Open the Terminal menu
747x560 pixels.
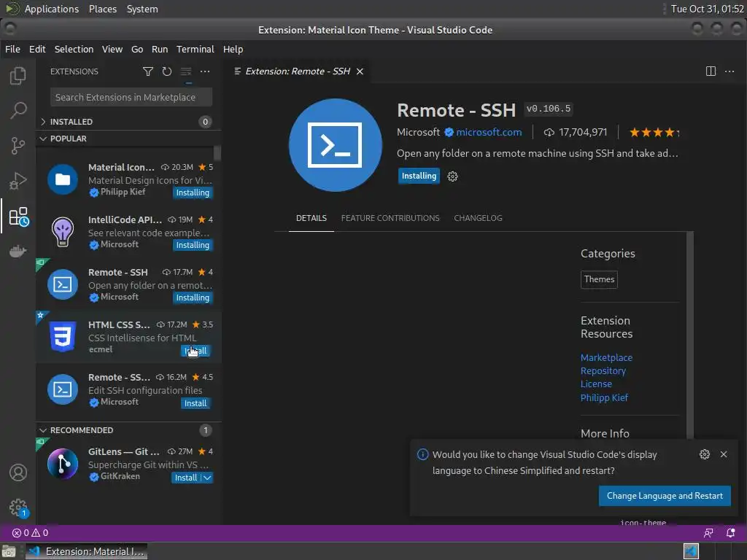tap(196, 49)
